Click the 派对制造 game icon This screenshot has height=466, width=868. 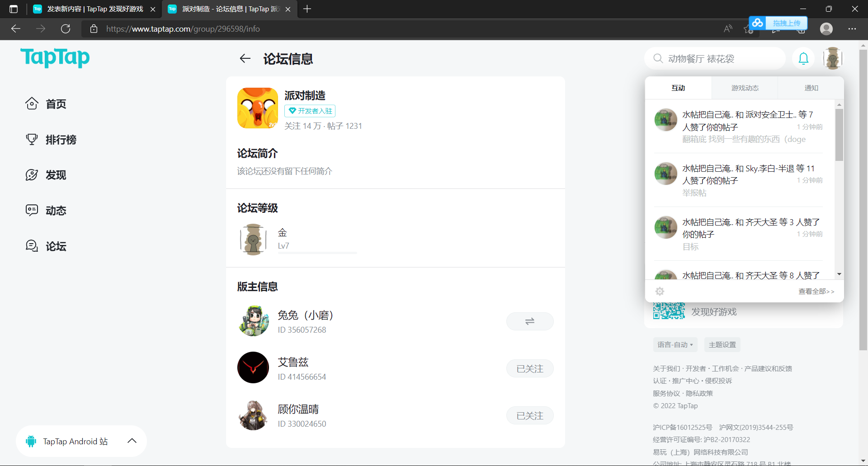(x=258, y=108)
